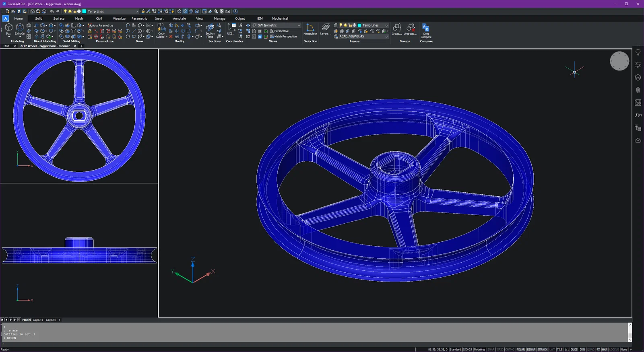Expand the SW Isometric view dropdown

pos(299,25)
